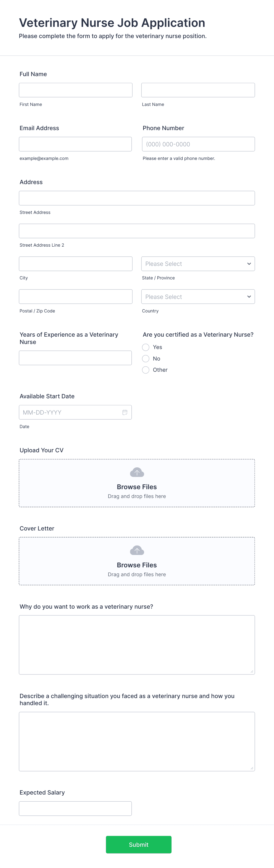
Task: Open the calendar icon in date field
Action: pos(125,412)
